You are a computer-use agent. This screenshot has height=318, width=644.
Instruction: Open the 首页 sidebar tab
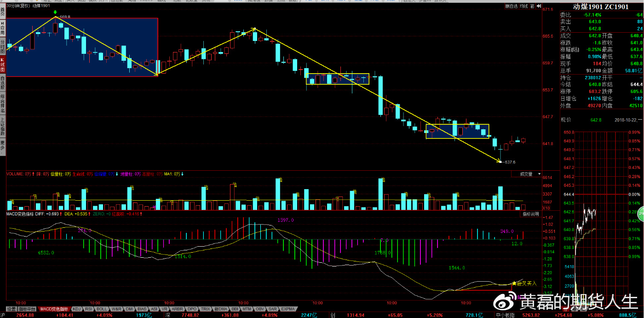pyautogui.click(x=2, y=12)
